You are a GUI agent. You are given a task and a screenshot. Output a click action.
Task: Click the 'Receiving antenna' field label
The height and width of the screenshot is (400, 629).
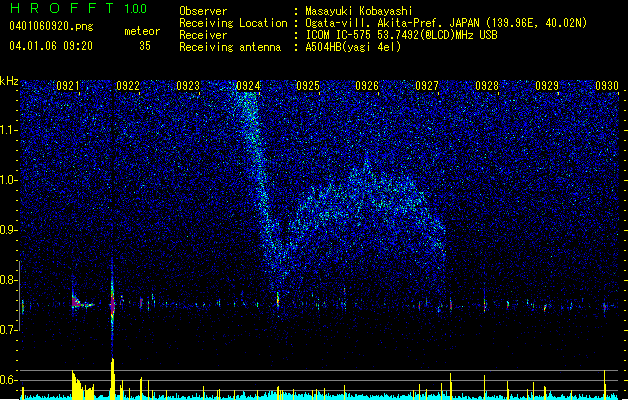[230, 47]
